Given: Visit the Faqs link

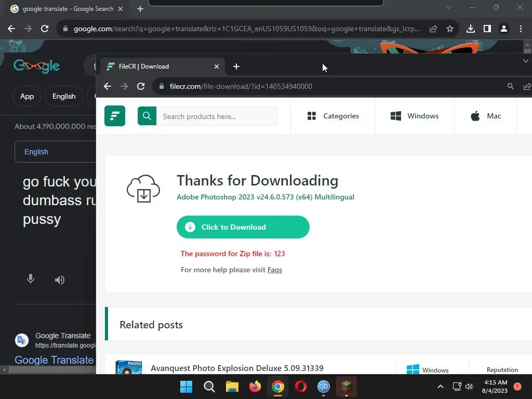Looking at the screenshot, I should [x=274, y=270].
